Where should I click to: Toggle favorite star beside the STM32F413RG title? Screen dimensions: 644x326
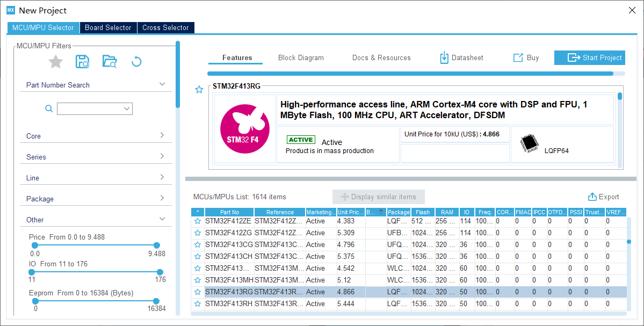(199, 90)
